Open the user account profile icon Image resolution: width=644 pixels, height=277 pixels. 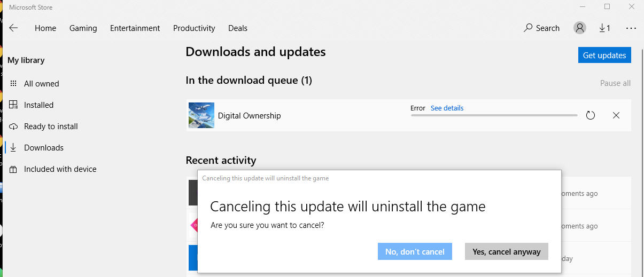tap(579, 28)
